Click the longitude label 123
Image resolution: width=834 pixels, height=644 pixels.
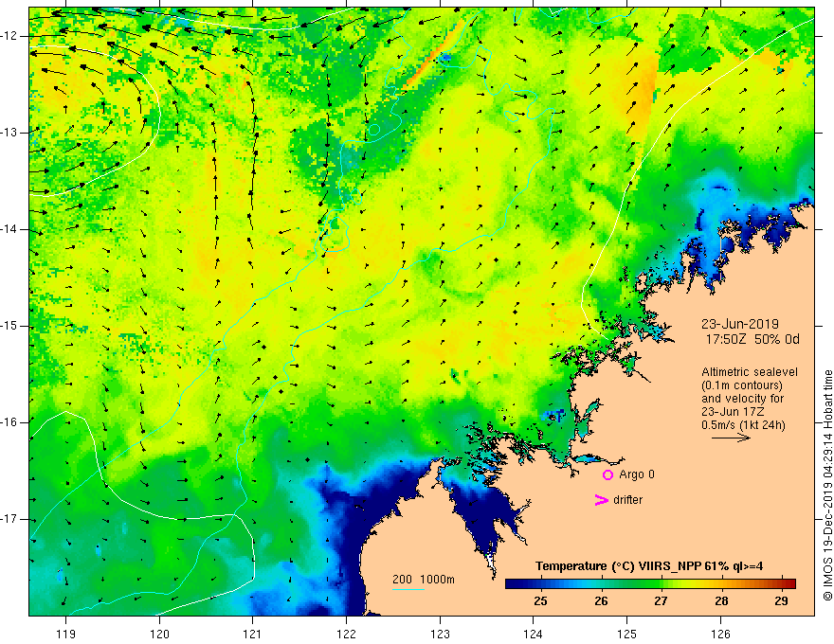point(440,634)
